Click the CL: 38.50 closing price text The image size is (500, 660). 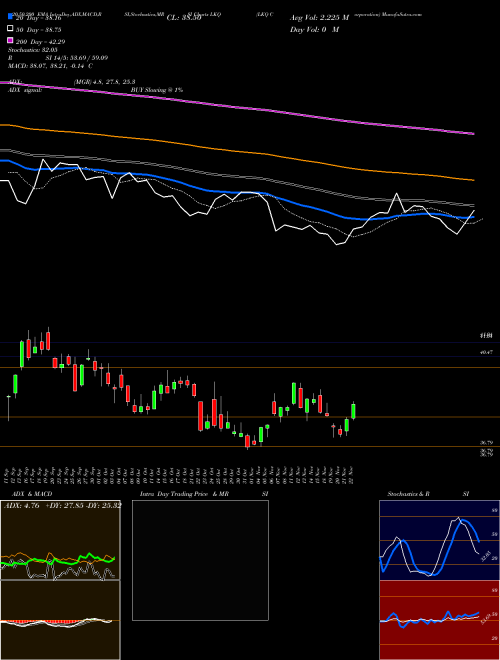(x=184, y=18)
